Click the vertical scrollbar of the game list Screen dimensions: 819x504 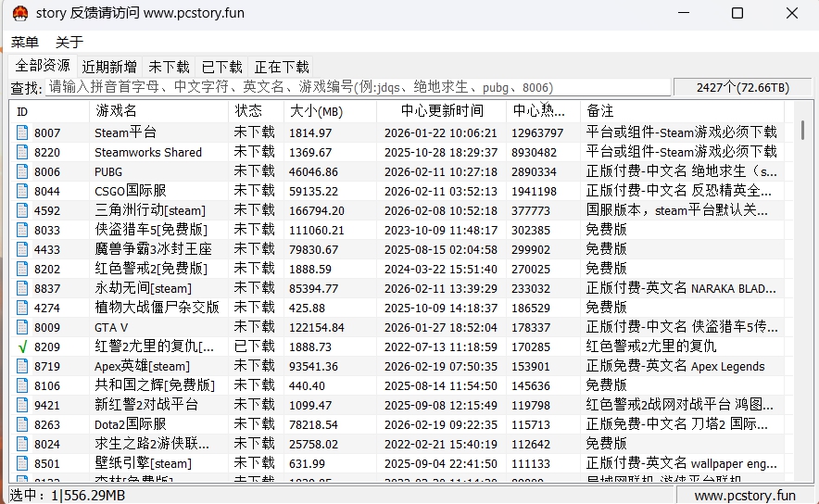click(802, 278)
